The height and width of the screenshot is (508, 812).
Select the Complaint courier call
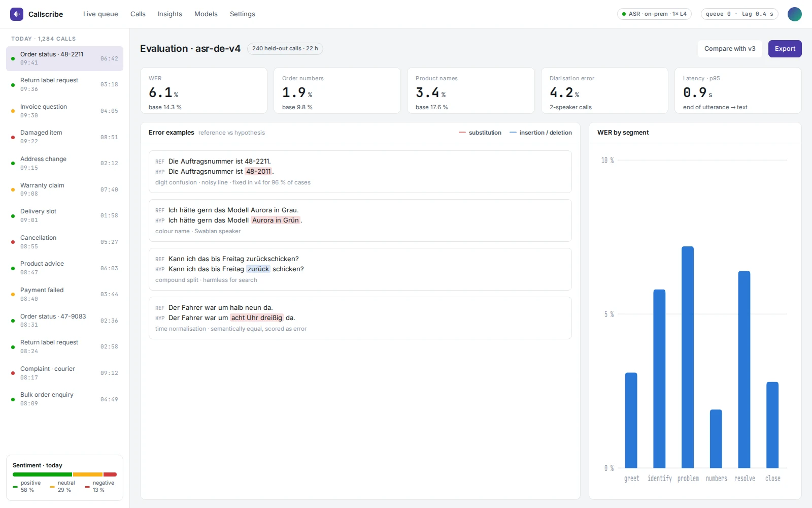click(64, 373)
